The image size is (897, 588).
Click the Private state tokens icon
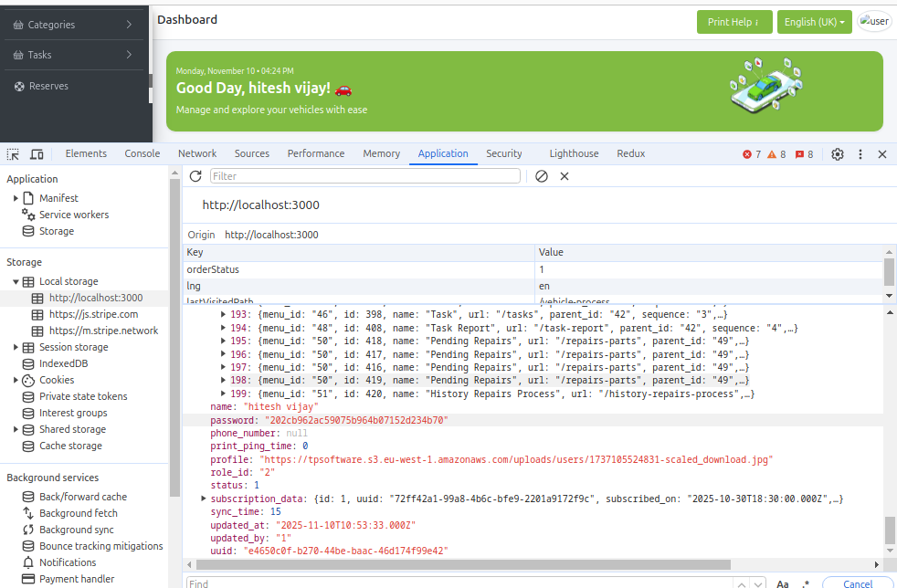[x=28, y=397]
